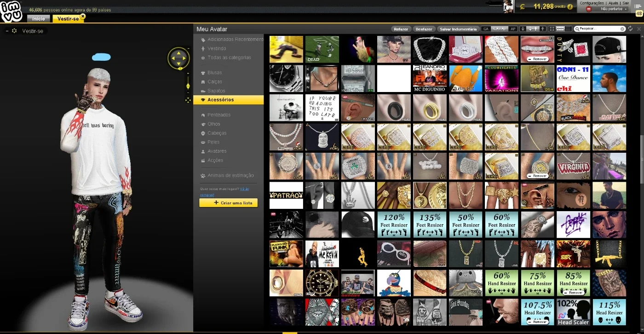Minimize the camera control widget

[188, 48]
